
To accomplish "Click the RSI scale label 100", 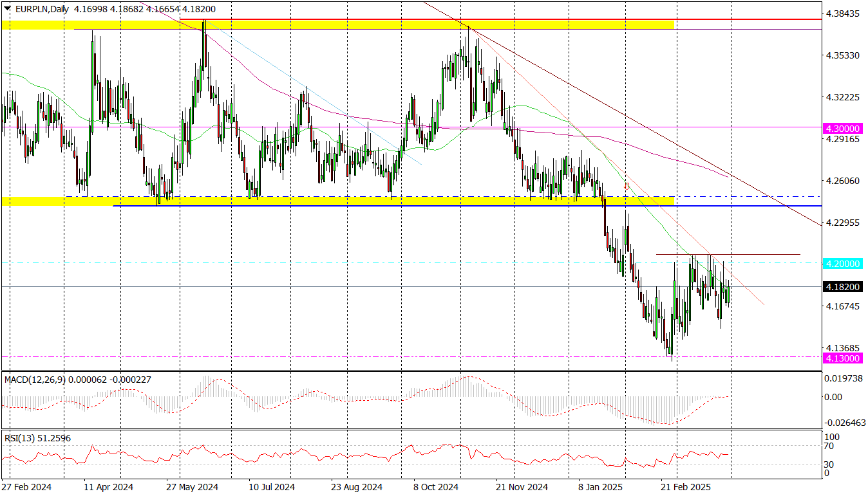I will [x=833, y=437].
